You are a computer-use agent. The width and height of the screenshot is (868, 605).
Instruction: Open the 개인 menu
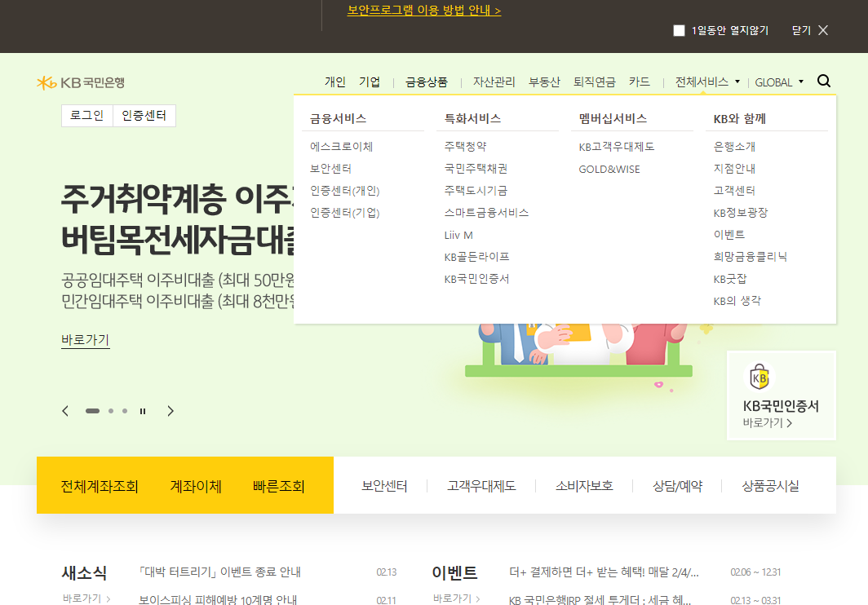click(x=335, y=82)
